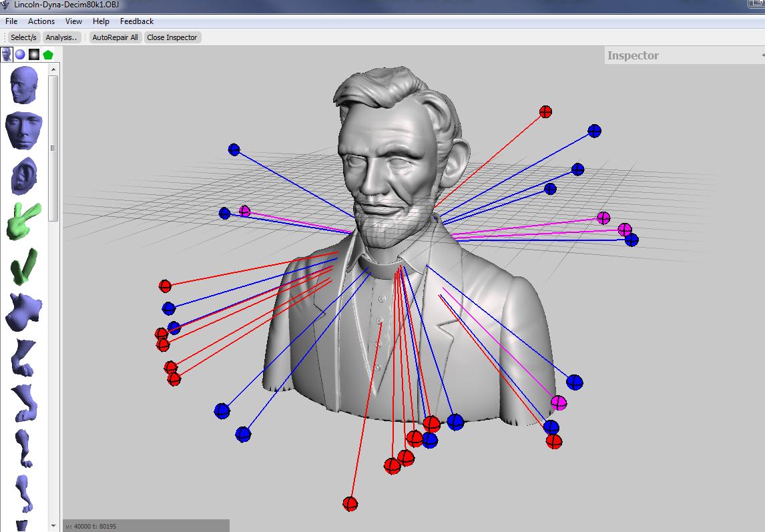The height and width of the screenshot is (532, 765).
Task: Open the Feedback menu
Action: point(137,21)
